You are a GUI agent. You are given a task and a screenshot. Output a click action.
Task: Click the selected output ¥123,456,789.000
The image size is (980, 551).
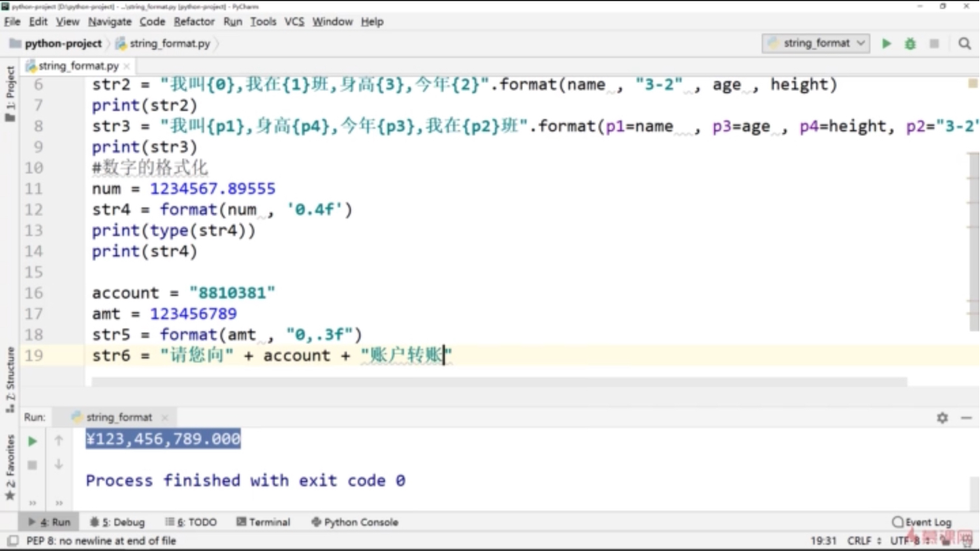(x=163, y=439)
